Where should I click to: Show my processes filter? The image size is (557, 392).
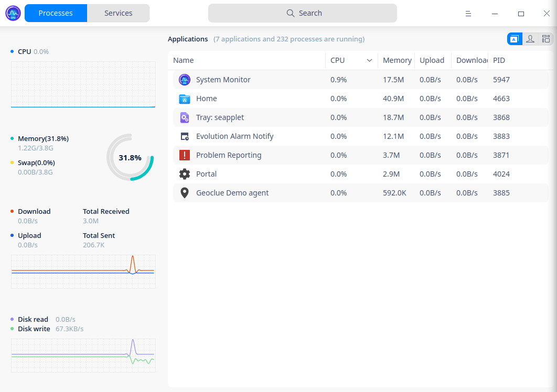point(530,39)
